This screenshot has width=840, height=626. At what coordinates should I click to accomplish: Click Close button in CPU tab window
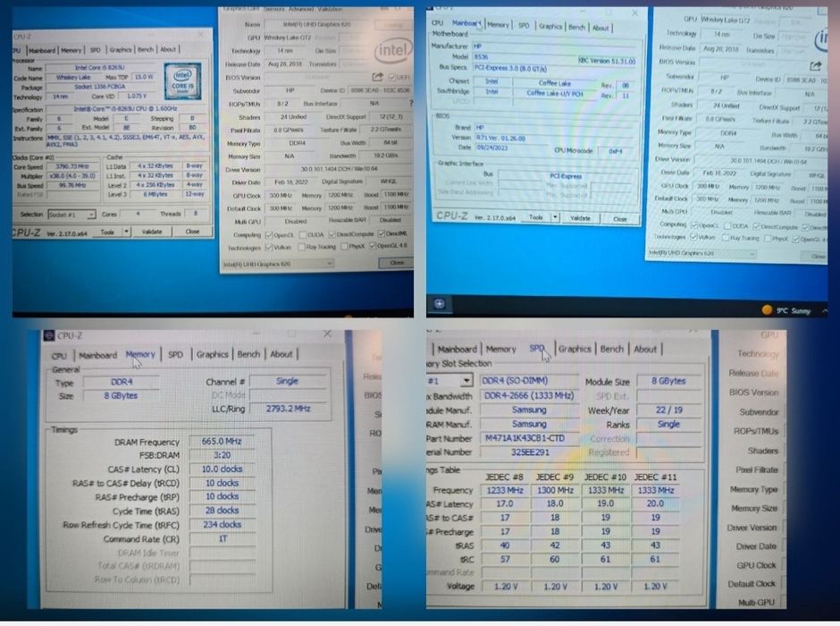(192, 232)
